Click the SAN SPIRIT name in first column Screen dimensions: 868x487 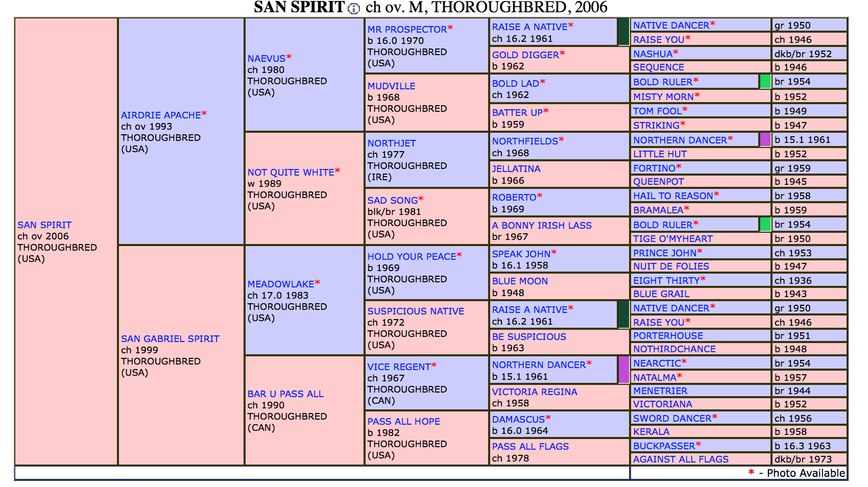[x=44, y=225]
